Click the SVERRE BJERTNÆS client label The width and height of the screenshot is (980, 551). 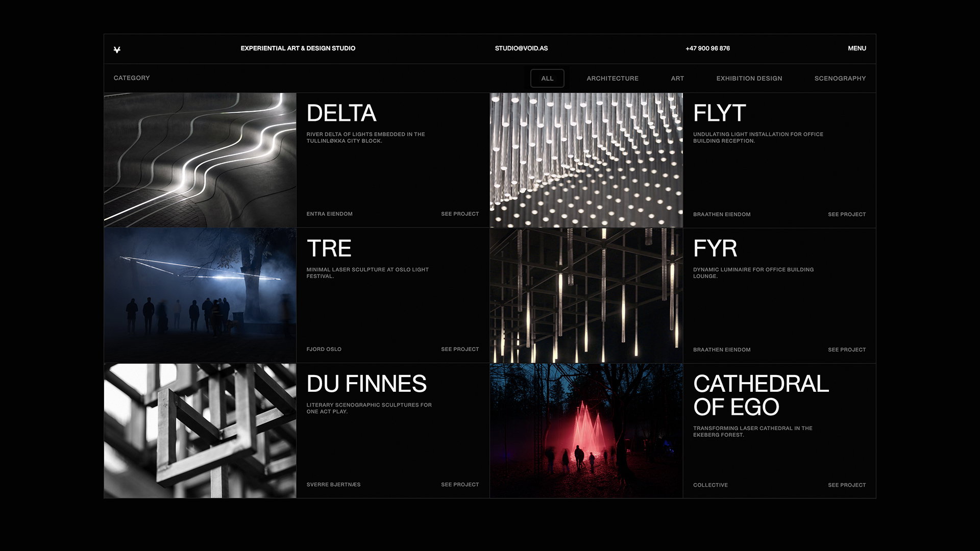tap(333, 485)
